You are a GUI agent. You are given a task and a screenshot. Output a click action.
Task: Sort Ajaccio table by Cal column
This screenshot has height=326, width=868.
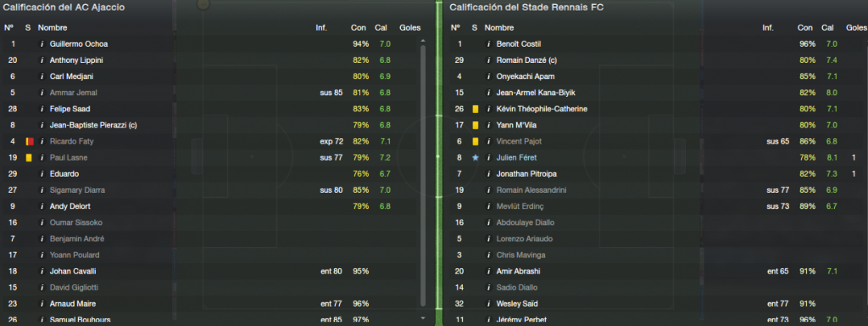point(381,28)
